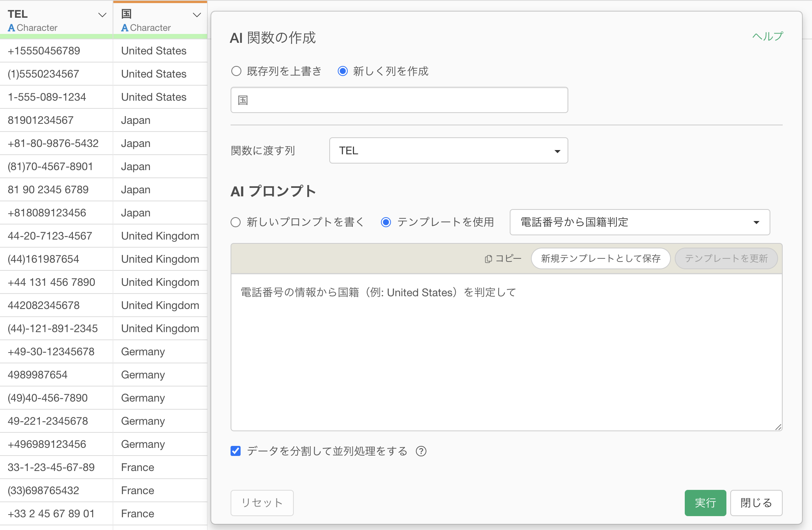Select the use template radio button

[x=386, y=222]
